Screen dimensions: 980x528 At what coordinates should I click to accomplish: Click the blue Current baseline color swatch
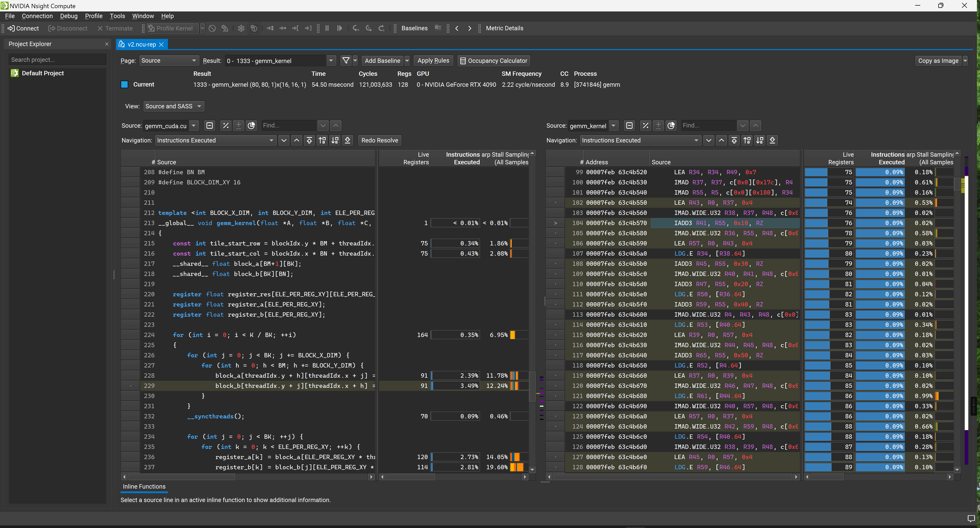pos(124,84)
